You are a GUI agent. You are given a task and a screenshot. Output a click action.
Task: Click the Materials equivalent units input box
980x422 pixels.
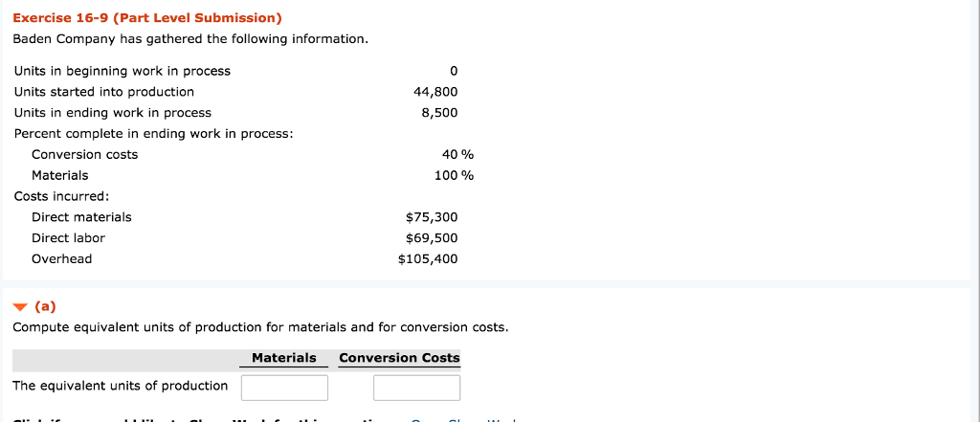pyautogui.click(x=284, y=387)
